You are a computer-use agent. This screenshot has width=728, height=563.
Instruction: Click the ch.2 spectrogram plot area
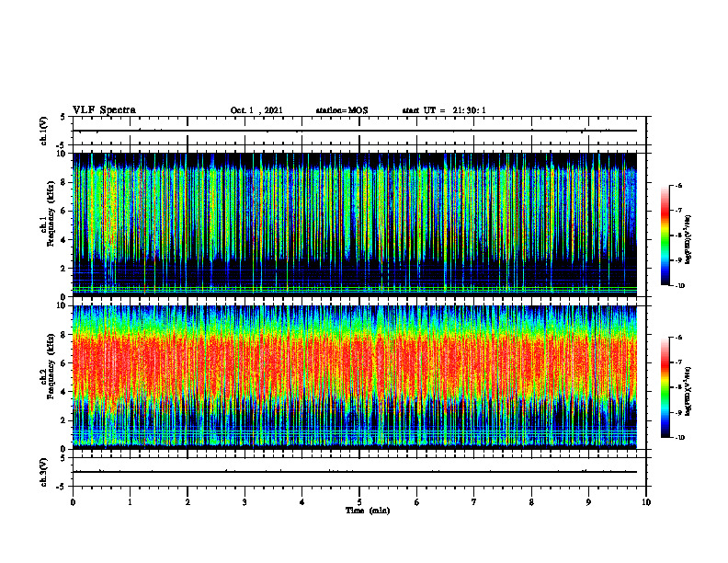click(x=355, y=377)
